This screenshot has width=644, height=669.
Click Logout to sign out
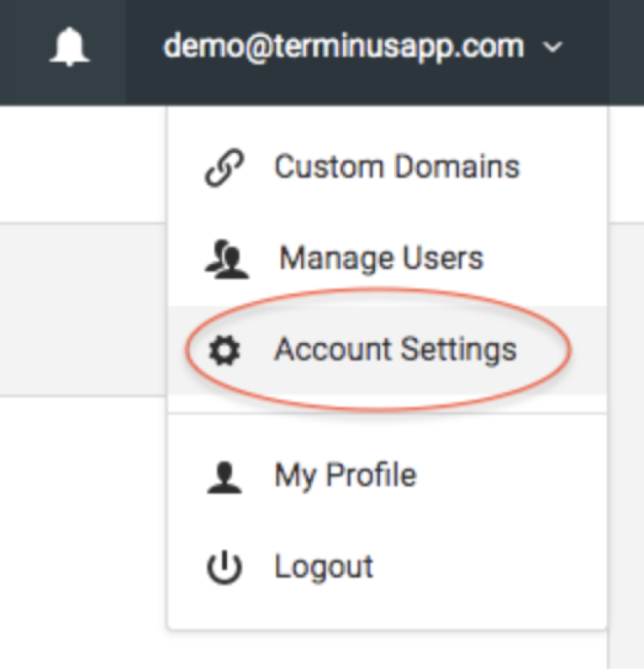coord(324,566)
